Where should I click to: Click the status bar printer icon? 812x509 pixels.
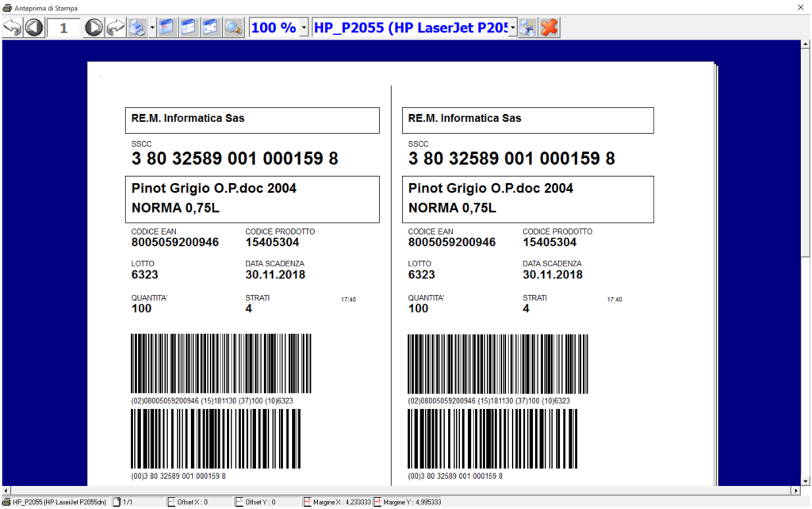tap(6, 502)
